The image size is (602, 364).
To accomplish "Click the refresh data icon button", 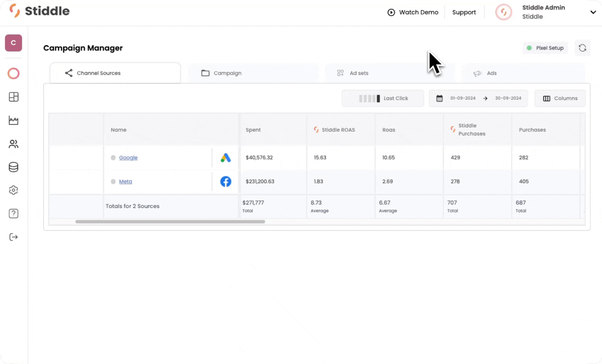I will pyautogui.click(x=582, y=48).
